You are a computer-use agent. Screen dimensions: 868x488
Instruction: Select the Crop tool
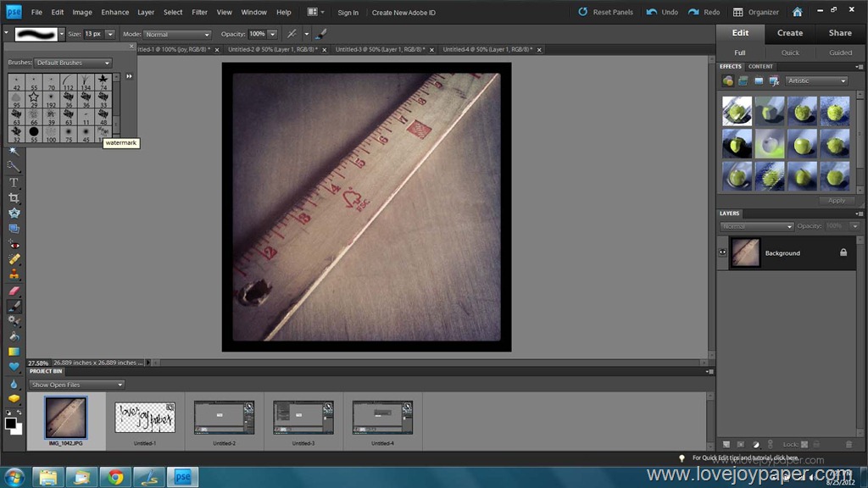point(14,197)
